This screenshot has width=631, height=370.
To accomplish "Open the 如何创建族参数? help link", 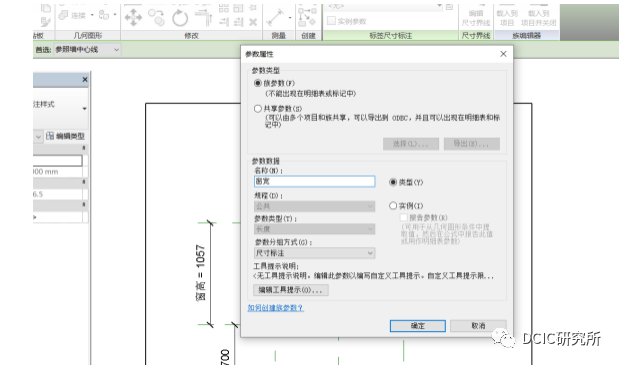I will pos(276,308).
